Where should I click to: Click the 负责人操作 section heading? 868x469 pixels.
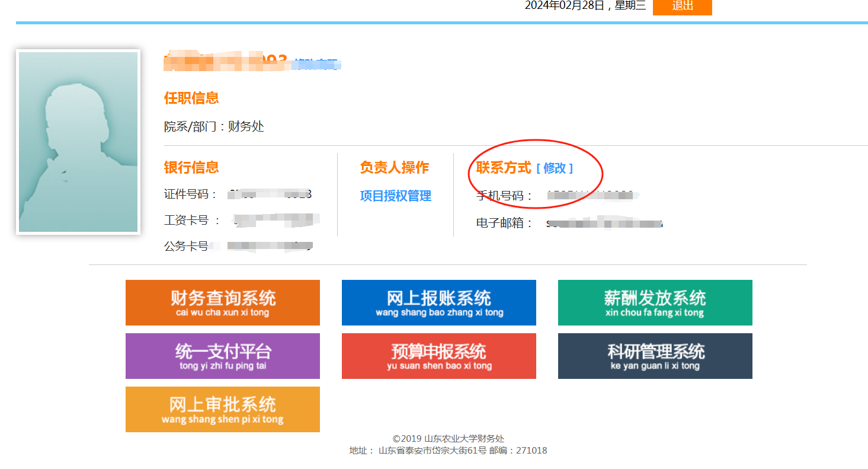coord(394,167)
